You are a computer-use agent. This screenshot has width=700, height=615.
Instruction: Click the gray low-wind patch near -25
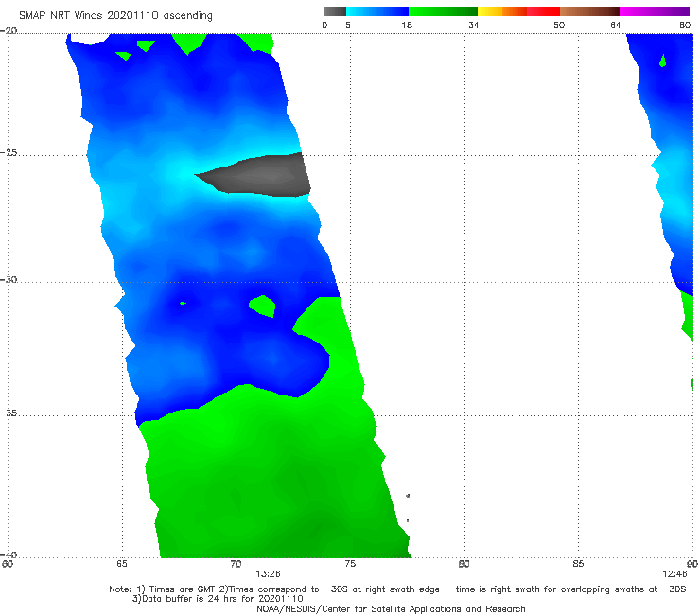click(261, 175)
